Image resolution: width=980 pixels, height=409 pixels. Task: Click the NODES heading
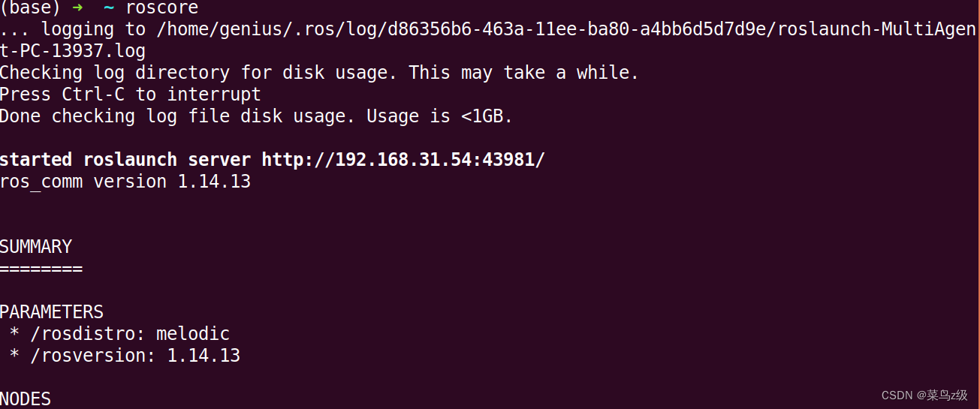point(26,399)
